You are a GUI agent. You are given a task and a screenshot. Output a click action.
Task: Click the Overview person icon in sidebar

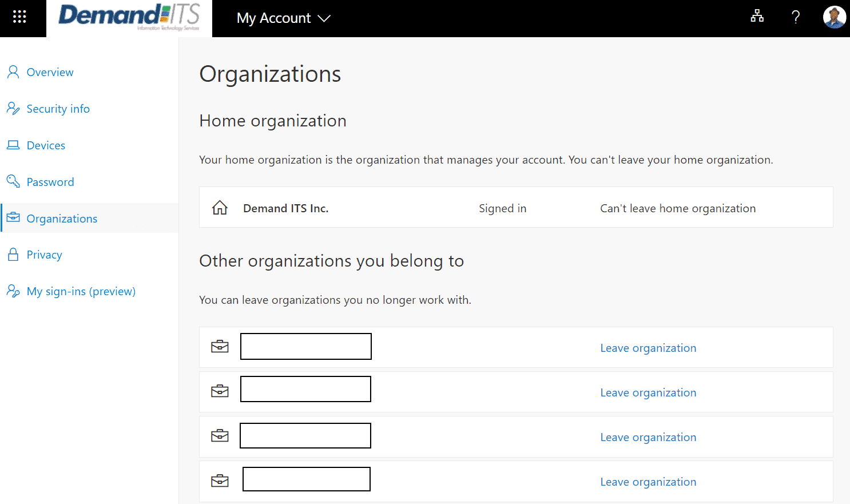[12, 72]
